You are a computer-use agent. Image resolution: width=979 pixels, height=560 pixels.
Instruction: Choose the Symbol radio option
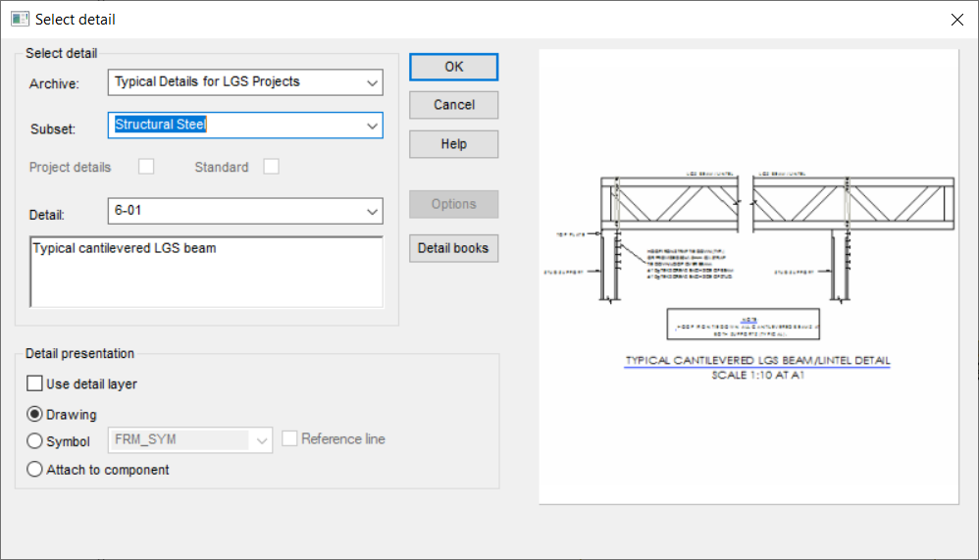click(35, 441)
